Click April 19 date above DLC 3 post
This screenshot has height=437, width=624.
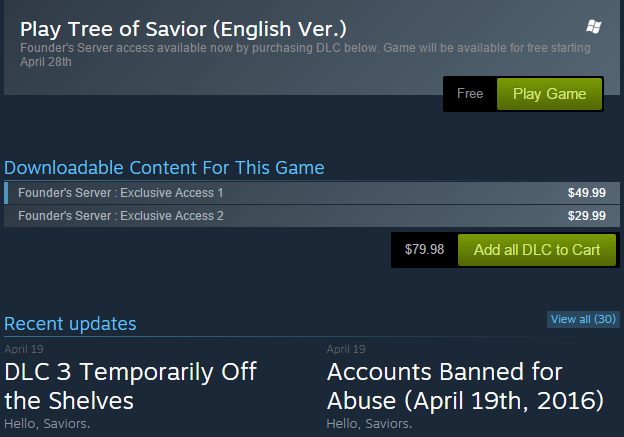click(23, 349)
